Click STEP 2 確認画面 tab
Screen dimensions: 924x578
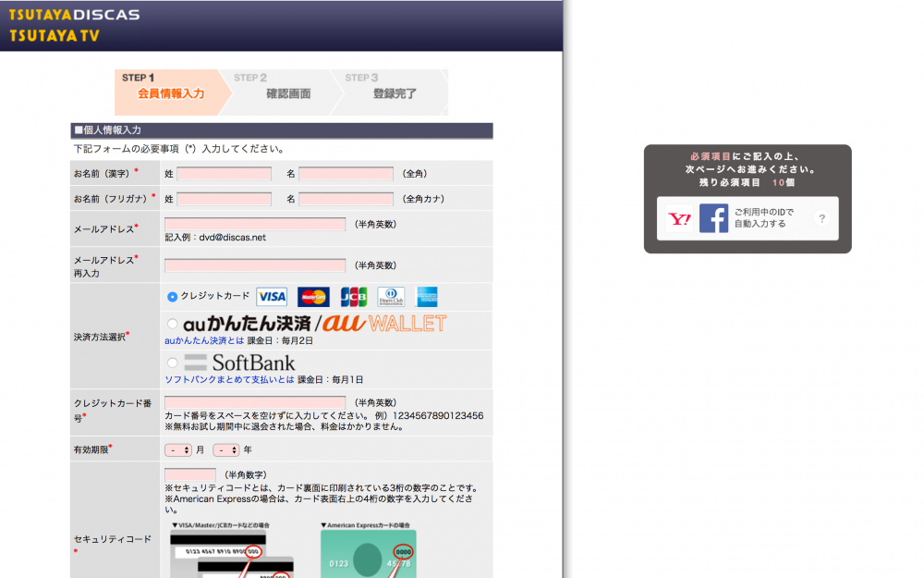pyautogui.click(x=281, y=92)
